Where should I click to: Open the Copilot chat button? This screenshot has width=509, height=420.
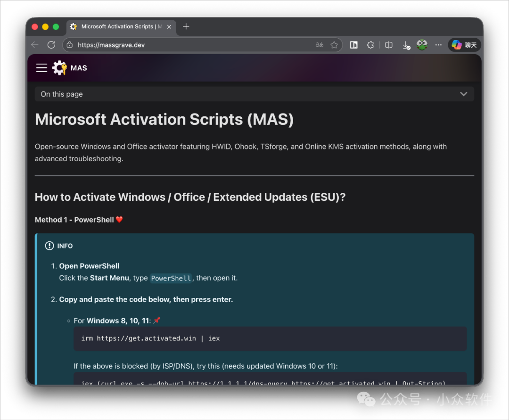pos(464,45)
